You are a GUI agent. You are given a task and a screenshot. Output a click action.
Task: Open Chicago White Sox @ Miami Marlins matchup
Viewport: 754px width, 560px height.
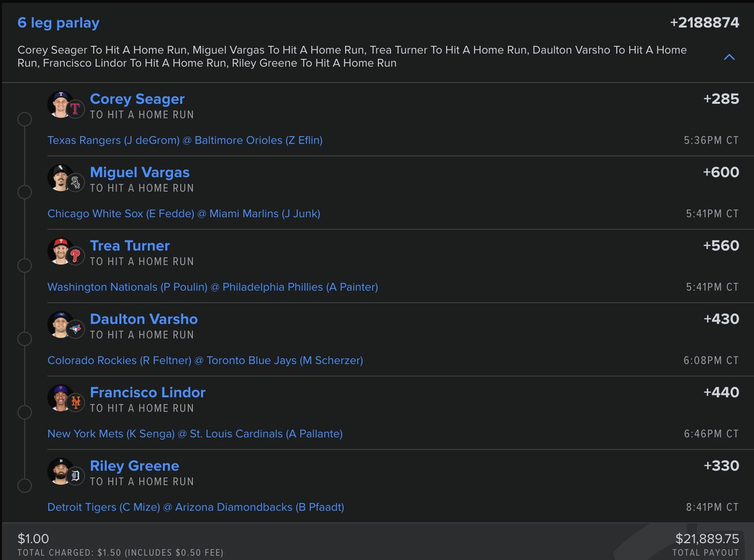184,214
